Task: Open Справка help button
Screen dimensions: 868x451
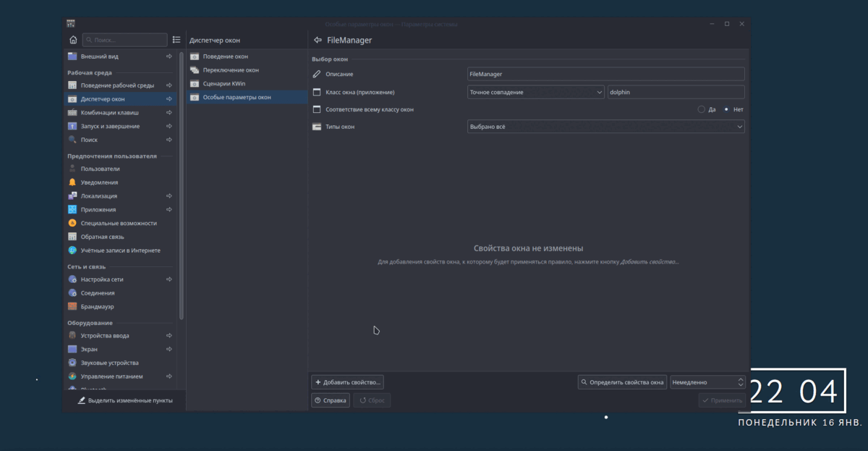Action: click(x=331, y=400)
